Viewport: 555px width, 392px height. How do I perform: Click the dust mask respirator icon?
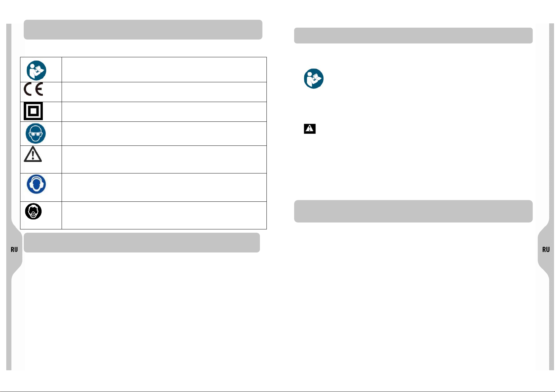tap(33, 211)
